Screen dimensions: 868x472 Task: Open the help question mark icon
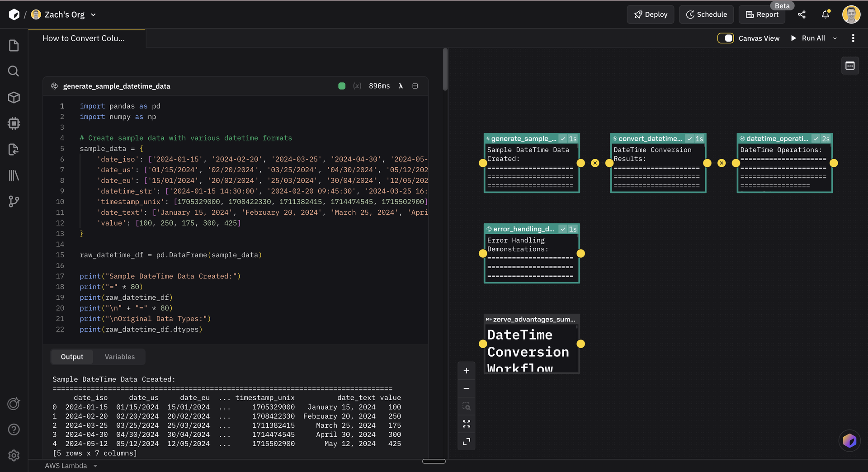[x=14, y=430]
